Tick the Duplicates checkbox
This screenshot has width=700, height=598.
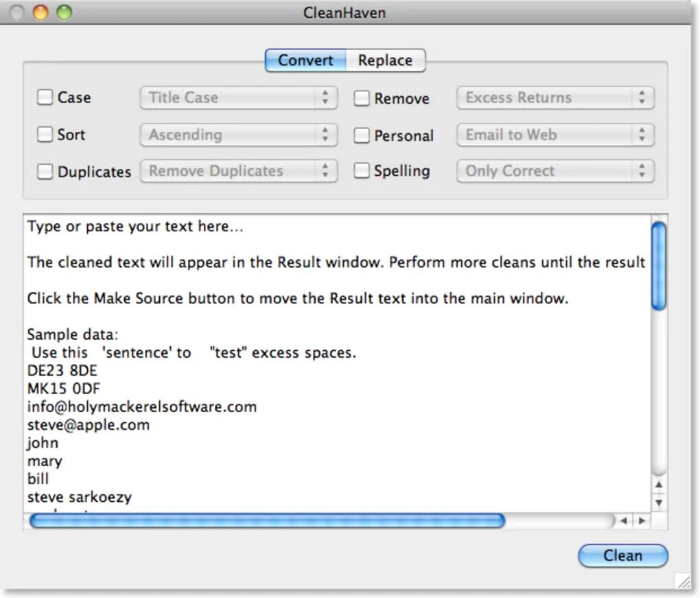coord(45,171)
